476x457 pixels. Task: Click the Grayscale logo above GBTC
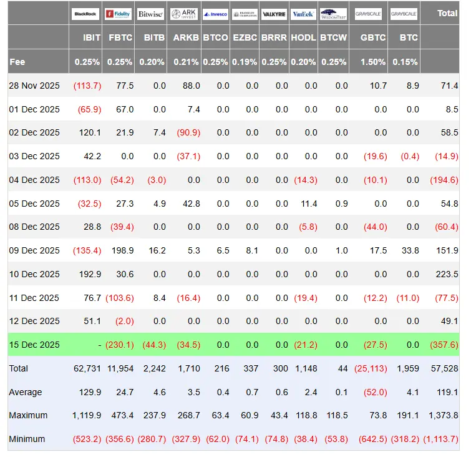pyautogui.click(x=368, y=14)
